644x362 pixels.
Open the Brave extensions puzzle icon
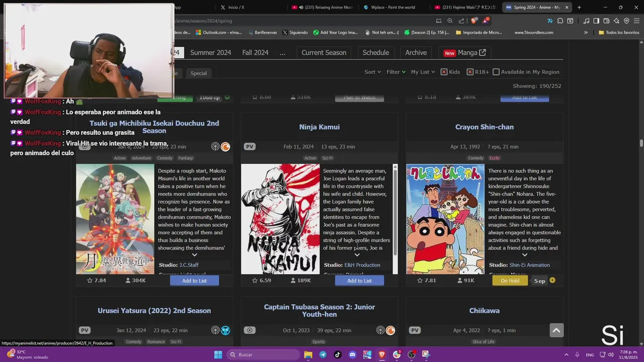tap(560, 21)
